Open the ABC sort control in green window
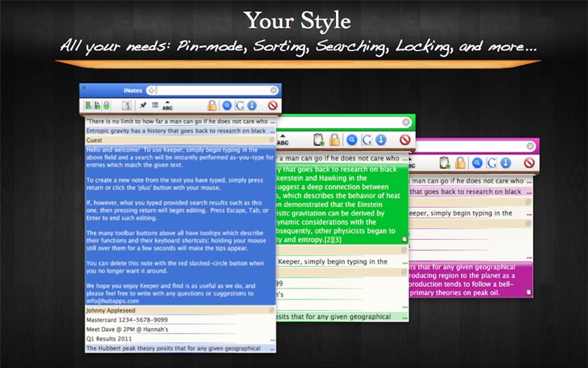This screenshot has height=368, width=588. tap(282, 140)
